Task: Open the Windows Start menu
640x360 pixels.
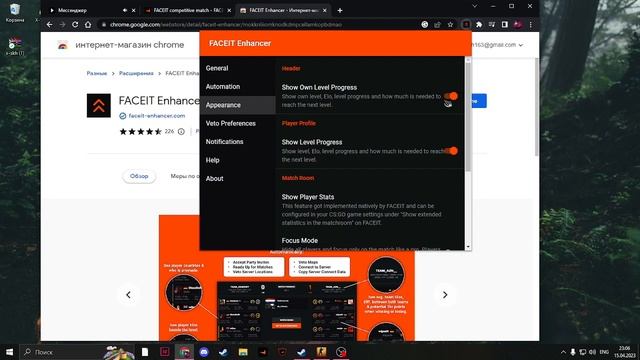Action: point(9,352)
